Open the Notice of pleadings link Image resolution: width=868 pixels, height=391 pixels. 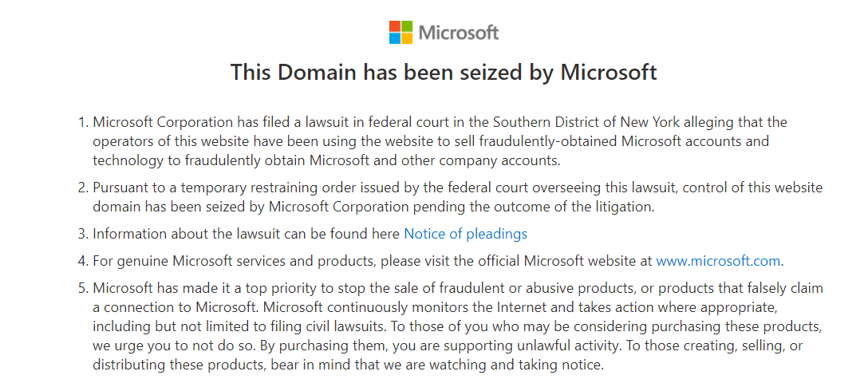pyautogui.click(x=465, y=234)
